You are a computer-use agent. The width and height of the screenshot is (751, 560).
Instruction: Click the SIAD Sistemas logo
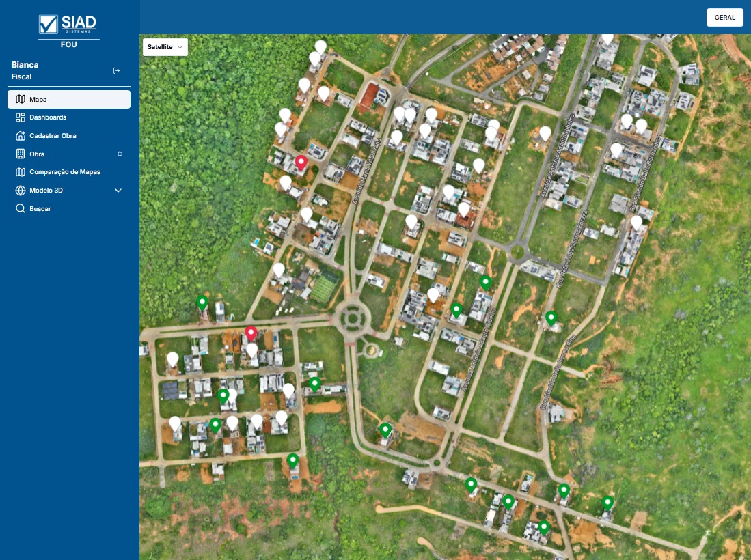click(68, 25)
